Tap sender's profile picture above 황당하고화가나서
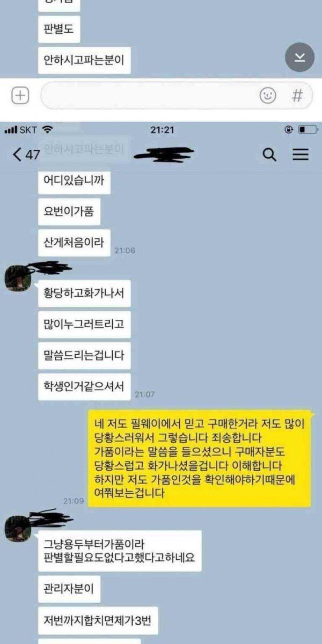 [18, 277]
